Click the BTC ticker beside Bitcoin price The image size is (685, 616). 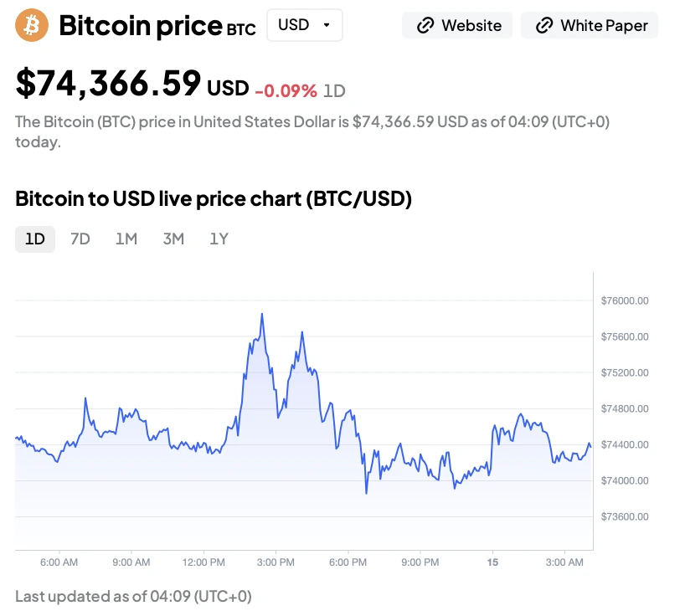click(241, 30)
